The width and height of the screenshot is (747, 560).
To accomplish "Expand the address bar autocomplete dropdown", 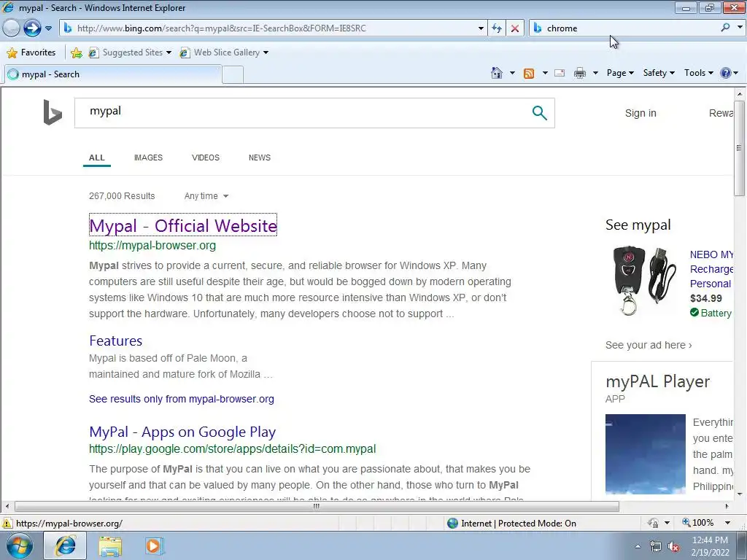I will 481,28.
